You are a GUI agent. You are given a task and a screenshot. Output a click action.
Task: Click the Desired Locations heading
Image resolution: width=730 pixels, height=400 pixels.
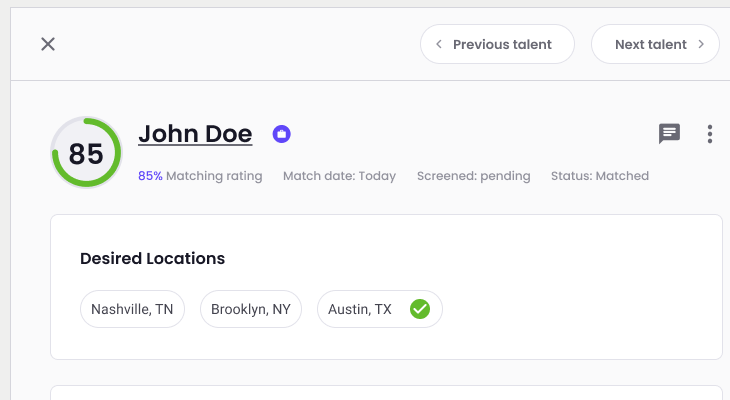coord(152,259)
